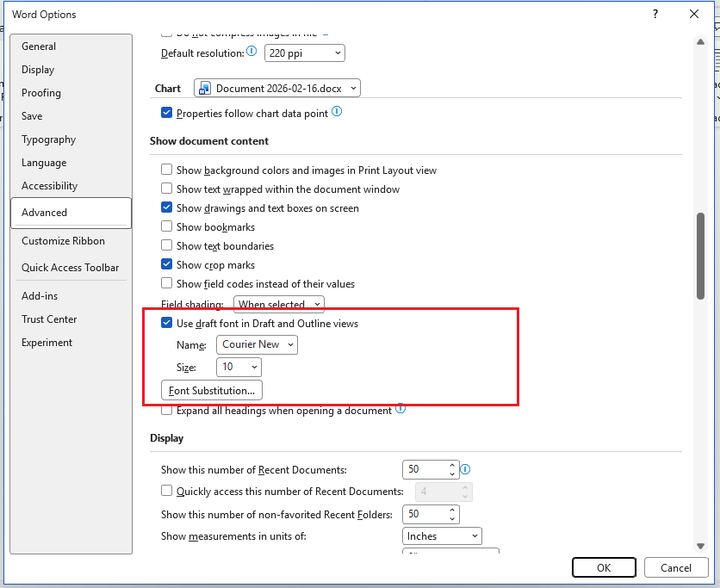
Task: Close the Word Options dialog
Action: pyautogui.click(x=694, y=15)
